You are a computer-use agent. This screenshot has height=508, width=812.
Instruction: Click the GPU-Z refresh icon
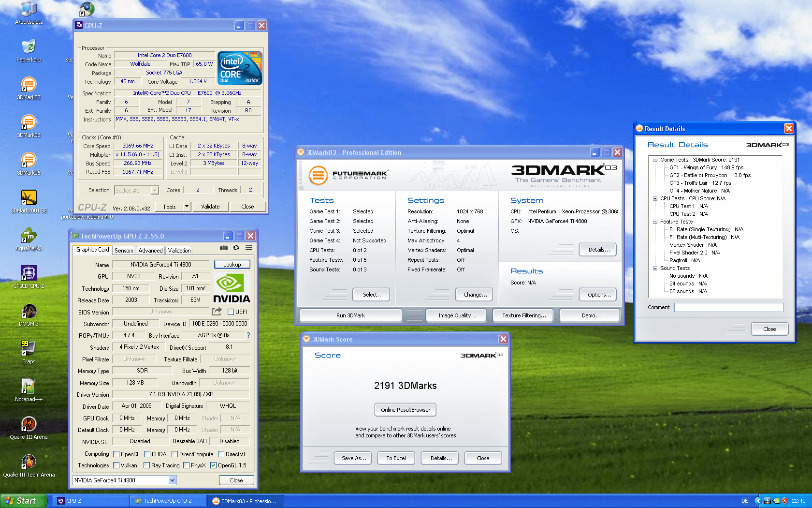236,248
